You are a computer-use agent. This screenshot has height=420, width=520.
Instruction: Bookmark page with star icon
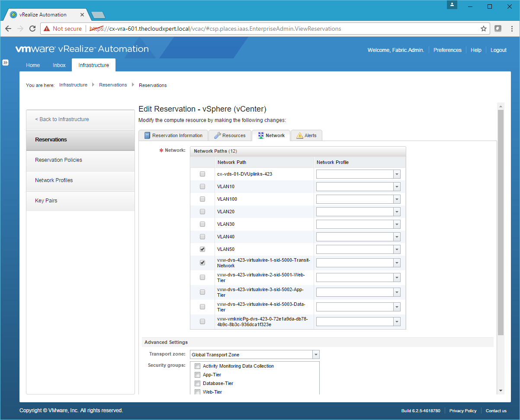pos(483,29)
